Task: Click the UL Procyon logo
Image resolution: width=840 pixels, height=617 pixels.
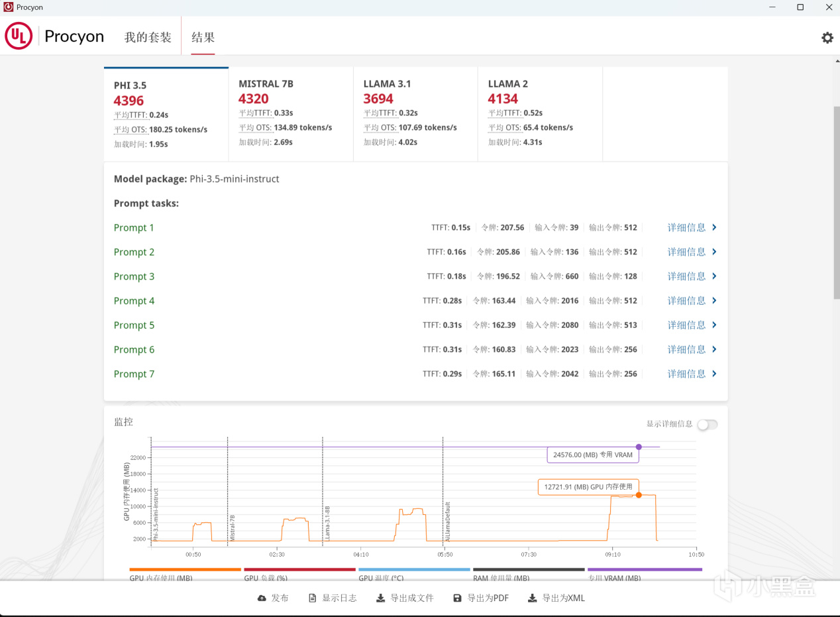Action: click(55, 36)
